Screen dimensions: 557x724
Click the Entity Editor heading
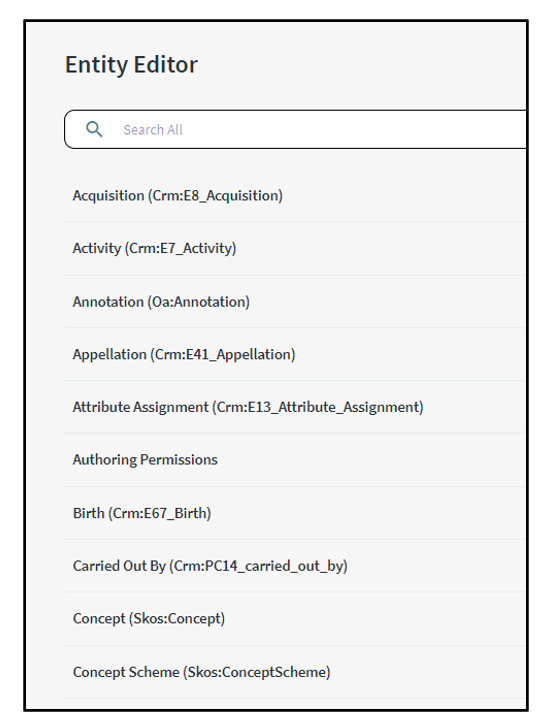[x=131, y=65]
